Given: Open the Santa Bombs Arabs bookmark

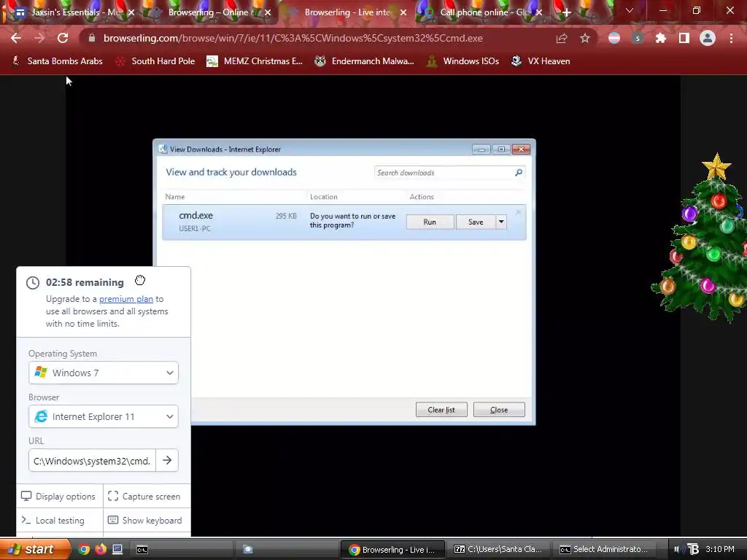Looking at the screenshot, I should [57, 61].
